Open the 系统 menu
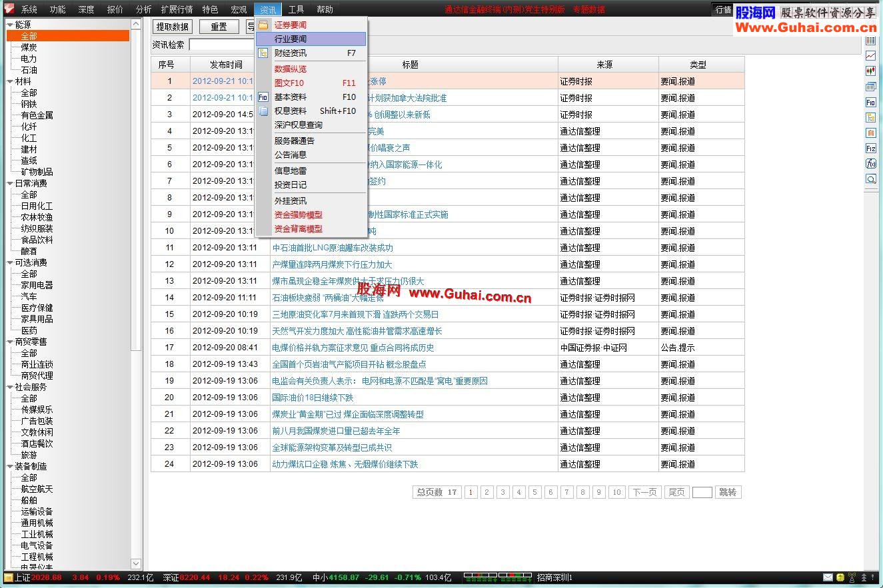 (x=29, y=9)
